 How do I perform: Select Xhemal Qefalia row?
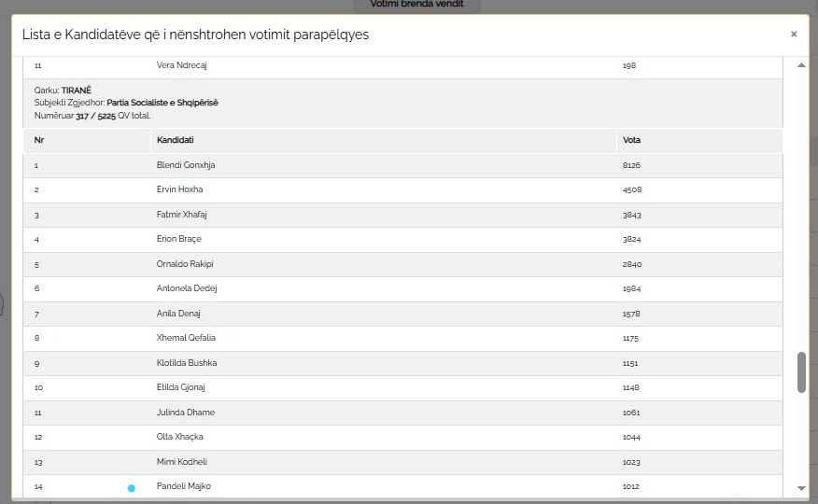coord(402,338)
